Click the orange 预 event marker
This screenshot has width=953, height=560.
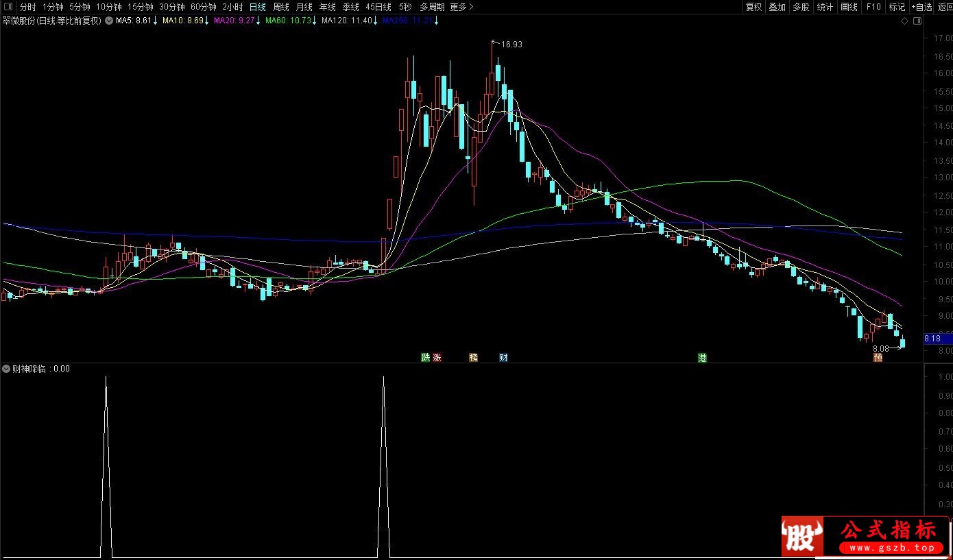point(878,357)
